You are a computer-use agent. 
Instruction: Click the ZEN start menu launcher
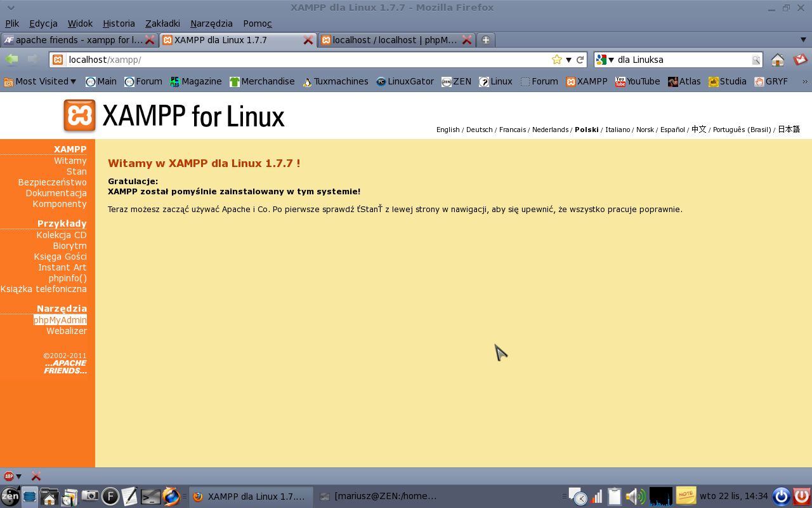coord(10,496)
